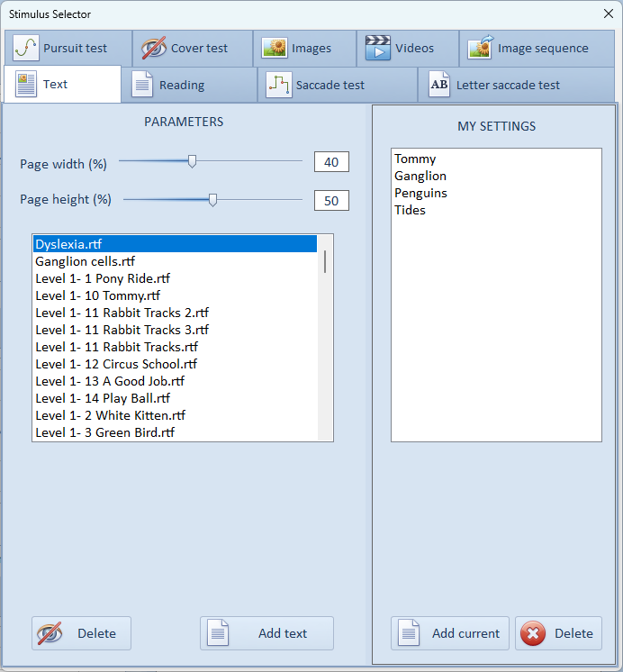Viewport: 623px width, 672px height.
Task: Click the Saccade test path icon
Action: pos(279,85)
